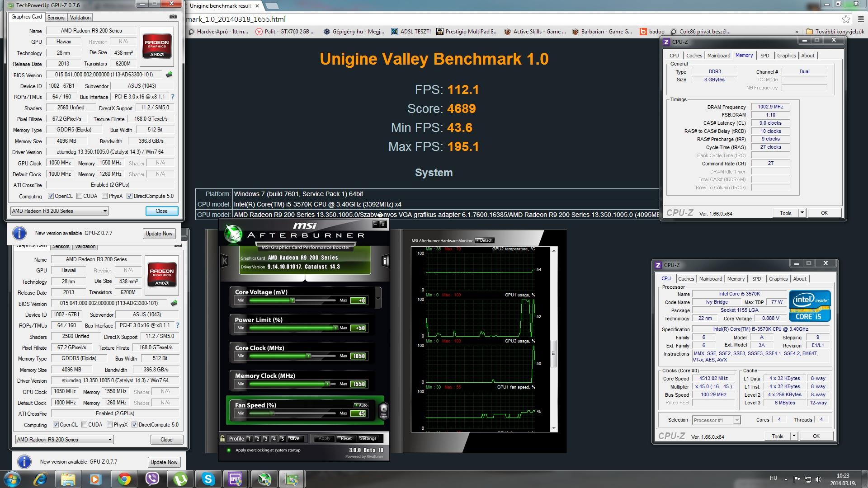Screen dimensions: 868x488
Task: Open uTorrent from the taskbar
Action: click(180, 479)
